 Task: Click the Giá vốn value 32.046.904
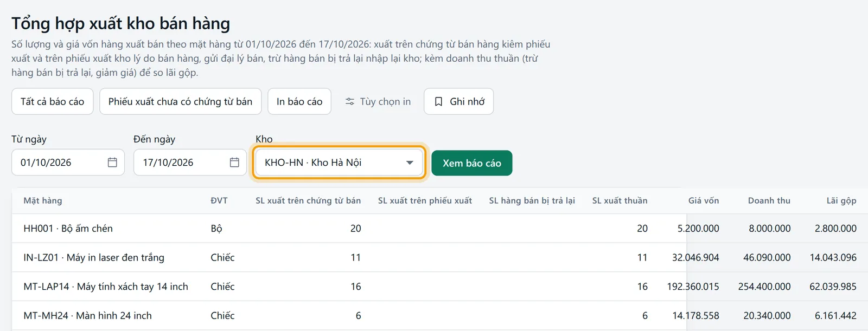695,257
